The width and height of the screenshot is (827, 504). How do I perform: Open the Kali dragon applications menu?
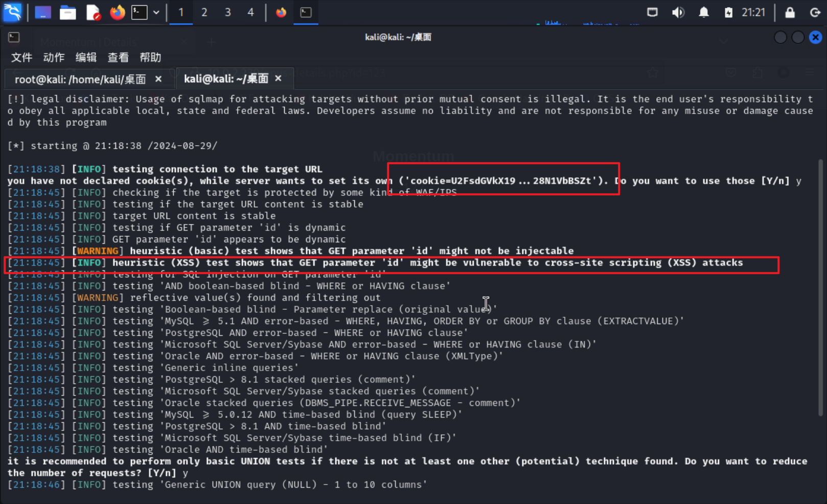[12, 12]
